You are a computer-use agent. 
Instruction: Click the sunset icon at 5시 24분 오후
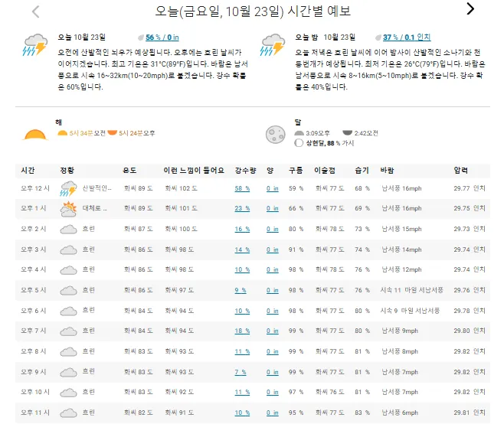click(112, 132)
